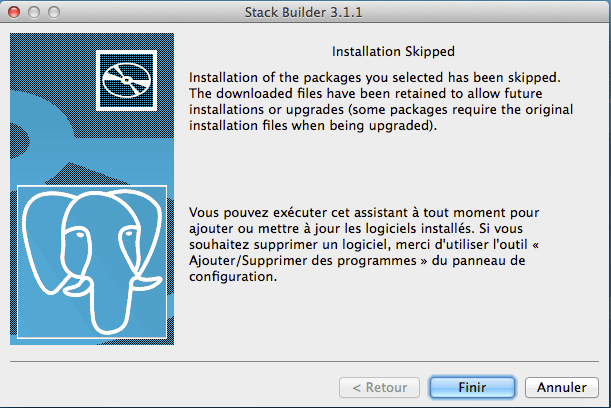Click the greyed-out Retour button
This screenshot has height=408, width=611.
tap(379, 387)
